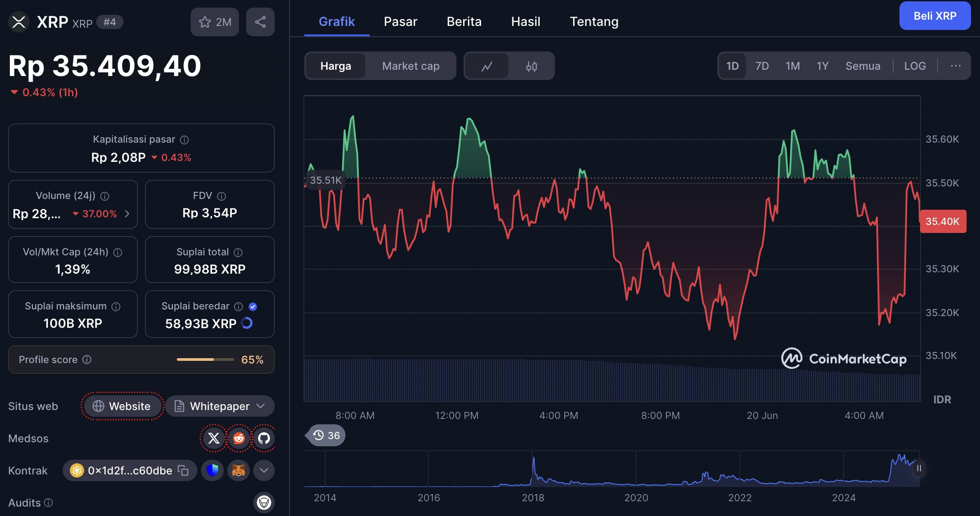Open the Tentang tab
The width and height of the screenshot is (980, 516).
594,21
